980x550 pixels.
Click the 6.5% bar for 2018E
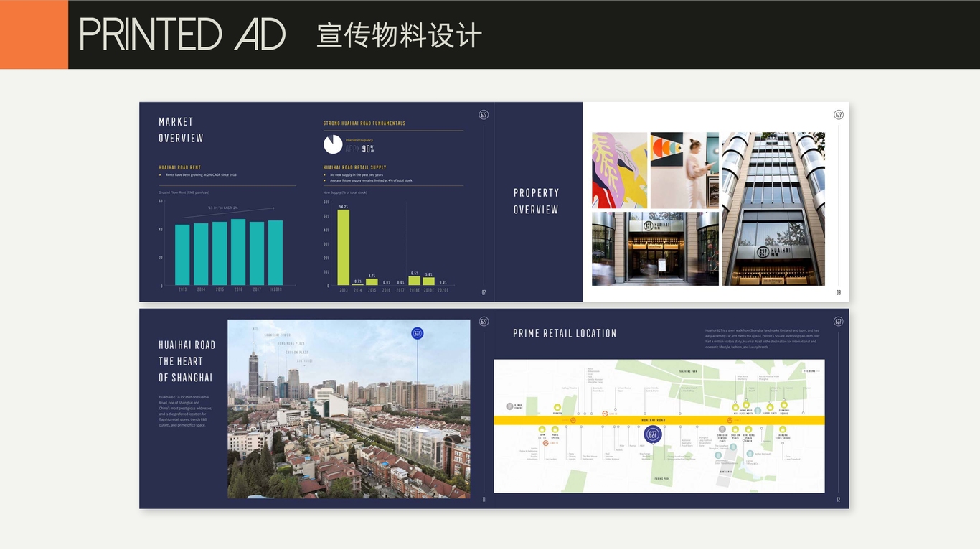pyautogui.click(x=414, y=281)
